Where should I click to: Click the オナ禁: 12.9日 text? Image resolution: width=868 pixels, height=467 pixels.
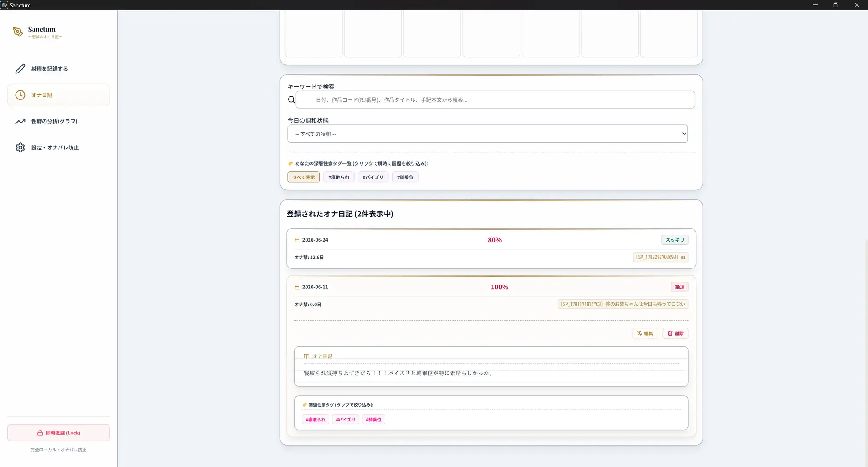tap(309, 257)
